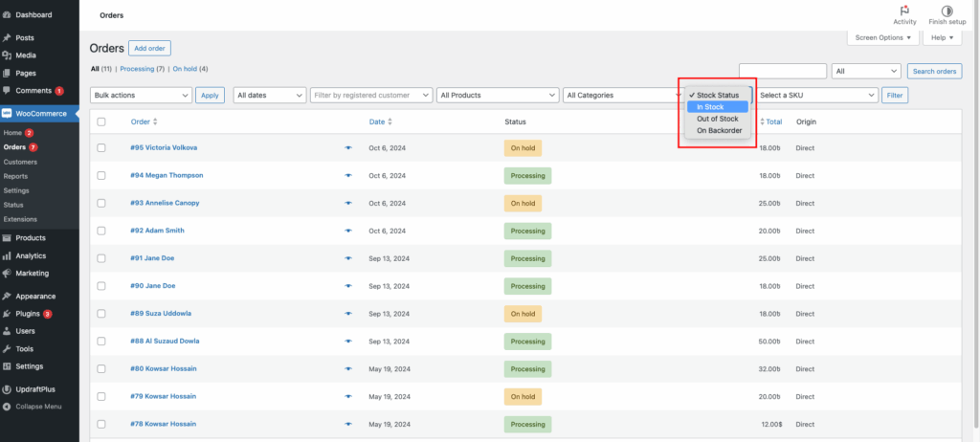980x442 pixels.
Task: Tick checkbox for order #93 Annelise Canopy
Action: pos(101,203)
